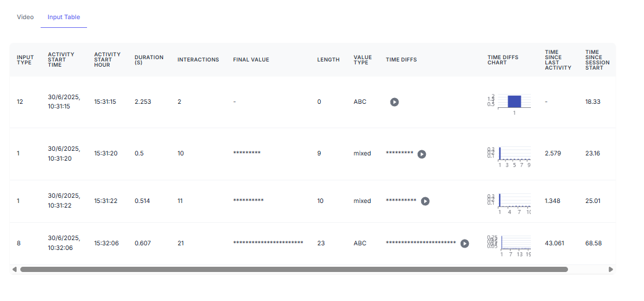Play time diffs for input type 12 row
644x301 pixels.
(395, 102)
